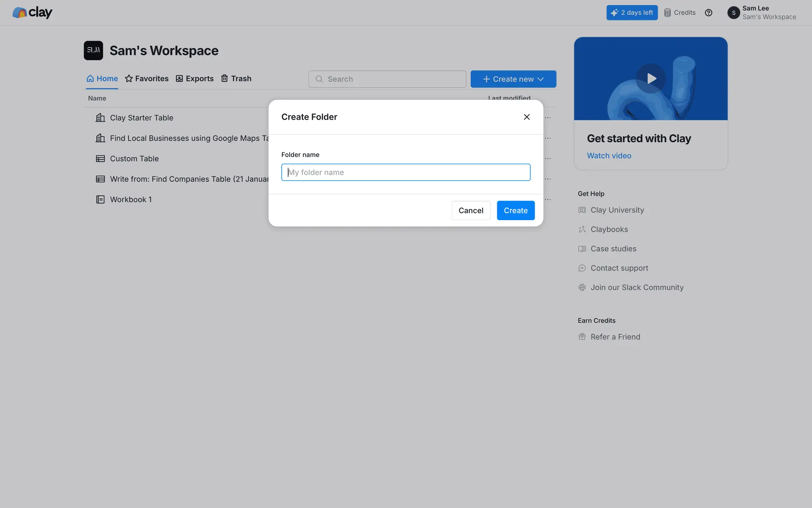The width and height of the screenshot is (812, 508).
Task: Open the Trash tab
Action: [236, 79]
